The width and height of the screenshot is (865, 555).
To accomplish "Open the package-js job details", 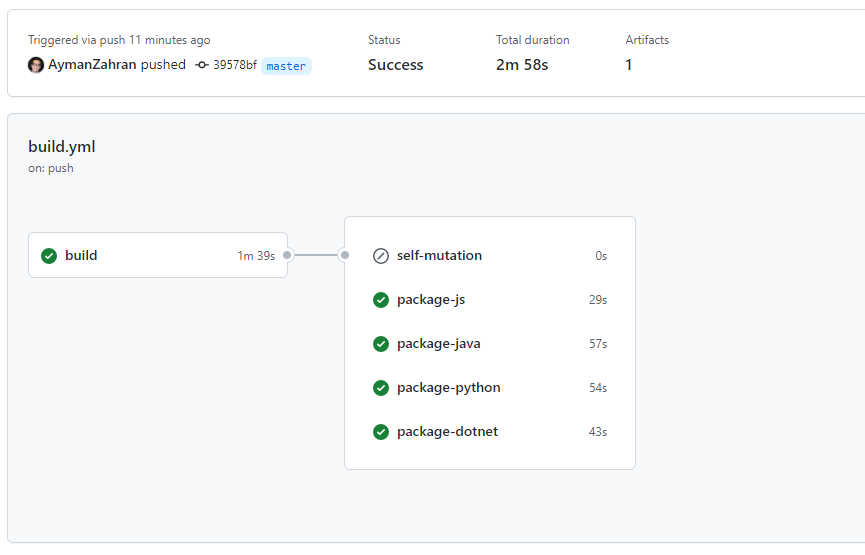I will tap(431, 300).
